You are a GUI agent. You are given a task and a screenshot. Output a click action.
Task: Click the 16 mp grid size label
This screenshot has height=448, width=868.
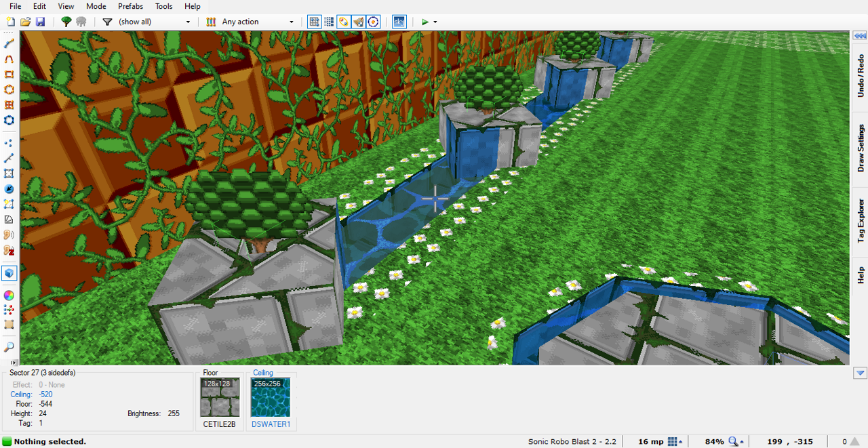tap(651, 442)
